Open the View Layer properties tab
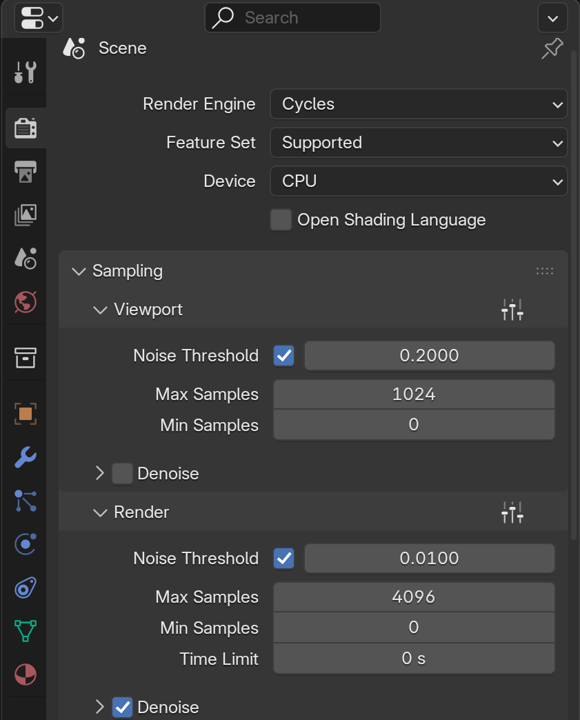 pyautogui.click(x=26, y=215)
